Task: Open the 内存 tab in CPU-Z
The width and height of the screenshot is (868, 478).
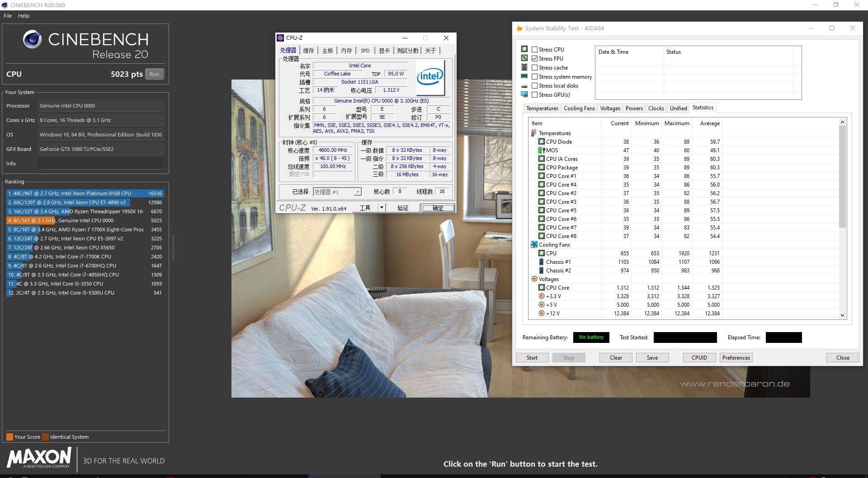Action: click(x=346, y=51)
